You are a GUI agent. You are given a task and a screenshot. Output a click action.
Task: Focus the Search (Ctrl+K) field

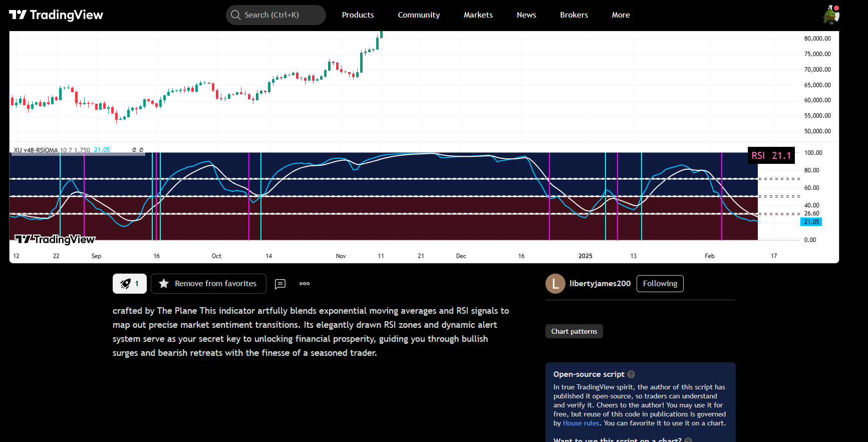[276, 15]
